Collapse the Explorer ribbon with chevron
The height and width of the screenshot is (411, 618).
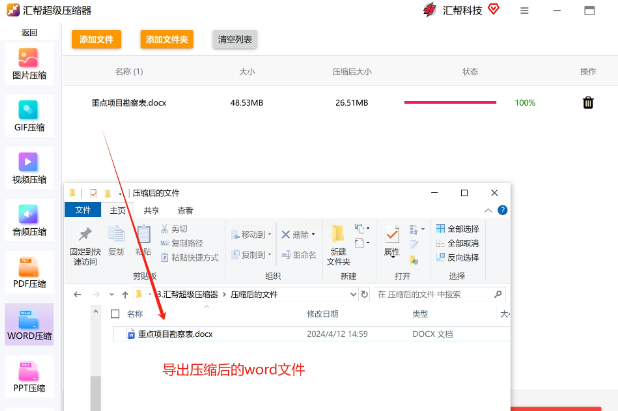488,210
